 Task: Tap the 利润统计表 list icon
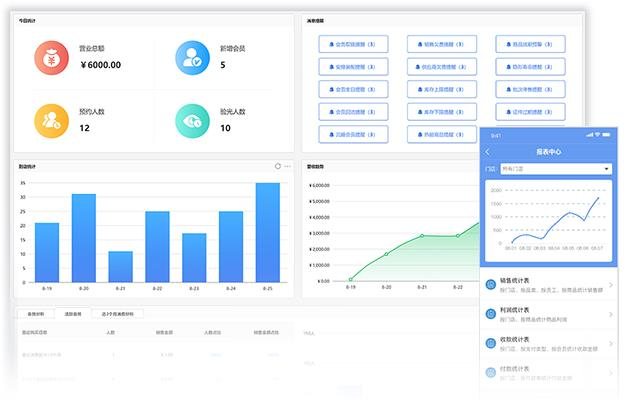pyautogui.click(x=491, y=315)
